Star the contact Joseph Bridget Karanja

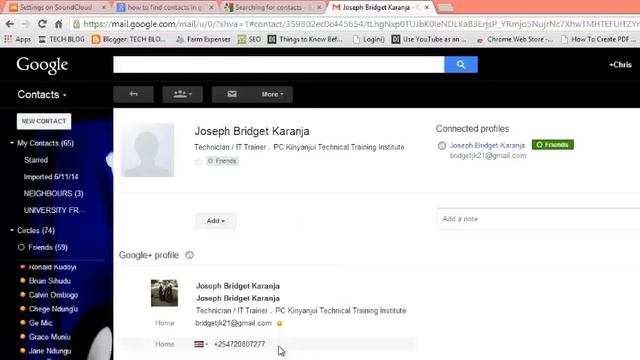[x=198, y=161]
